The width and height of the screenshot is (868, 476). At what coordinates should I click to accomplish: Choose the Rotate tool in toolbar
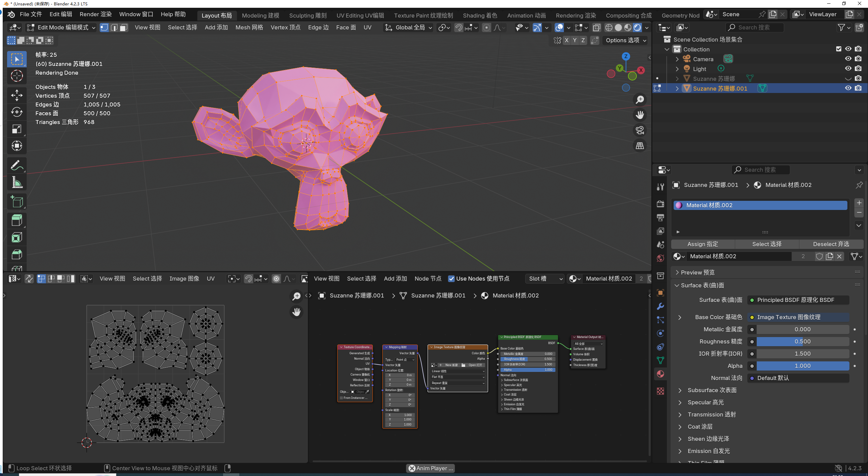17,112
